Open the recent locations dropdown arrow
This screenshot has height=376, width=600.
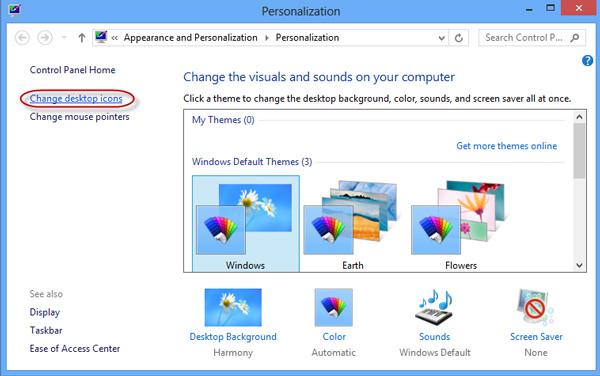tap(64, 37)
